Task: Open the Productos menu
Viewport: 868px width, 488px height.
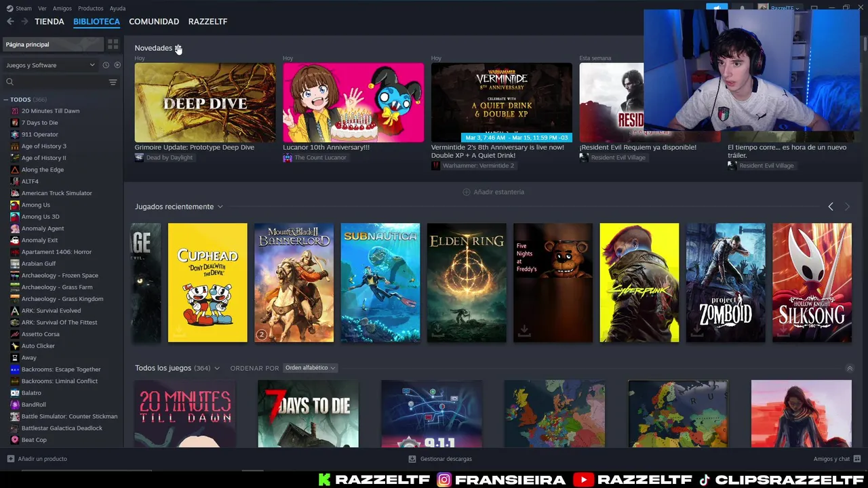Action: point(91,8)
